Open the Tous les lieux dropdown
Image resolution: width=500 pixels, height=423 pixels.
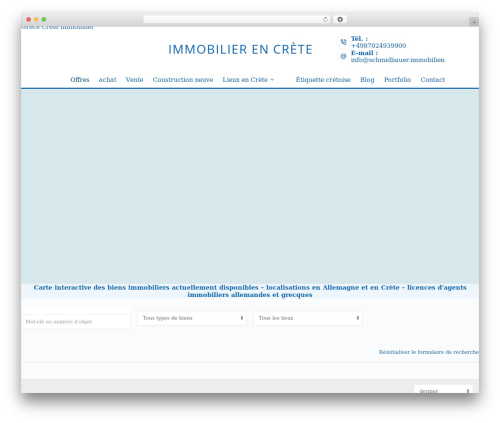point(308,318)
